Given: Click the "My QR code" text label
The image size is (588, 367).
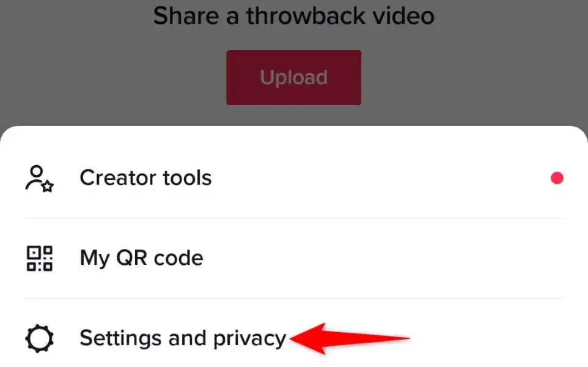Looking at the screenshot, I should pos(141,258).
